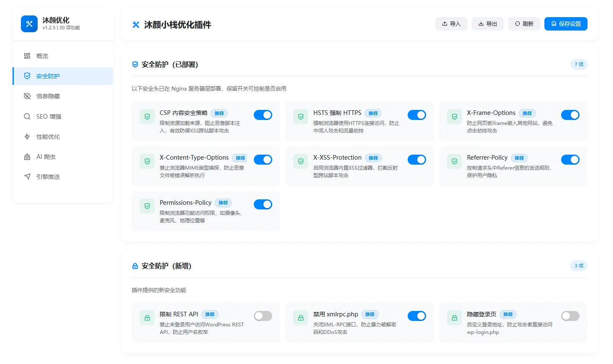Click the 7 项 count badge
Image resolution: width=613 pixels, height=364 pixels.
[x=579, y=64]
